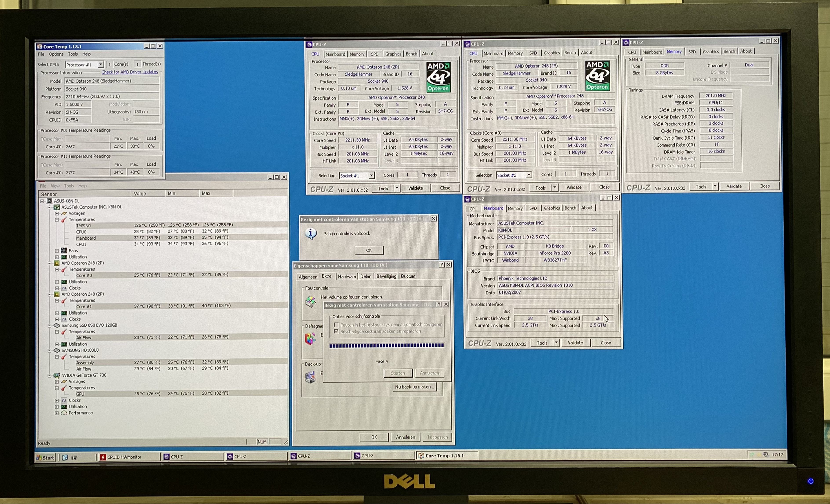Click the defragmentation icon in properties dialog
Screen dimensions: 830x504
(x=310, y=338)
